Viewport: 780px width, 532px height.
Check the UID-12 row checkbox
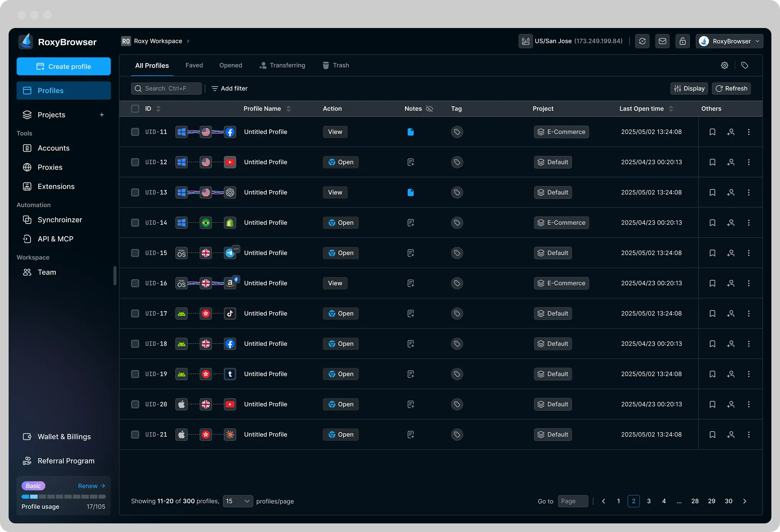[135, 162]
